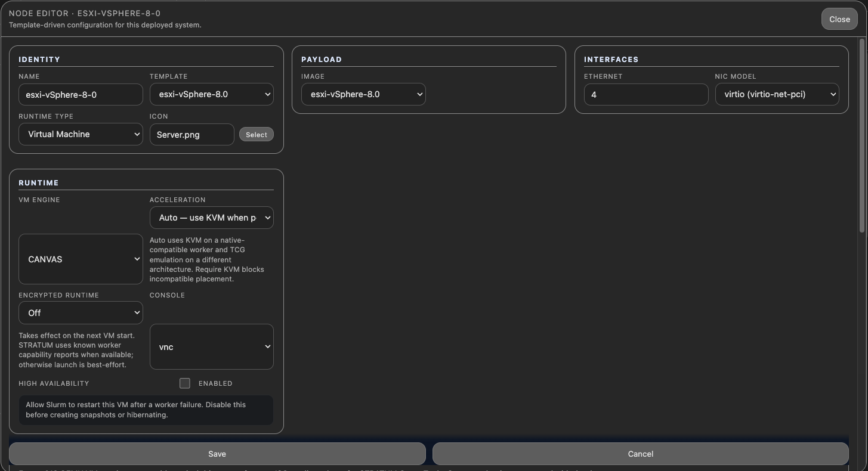Click the 'Takes effect on the next VM start' text

pyautogui.click(x=77, y=350)
